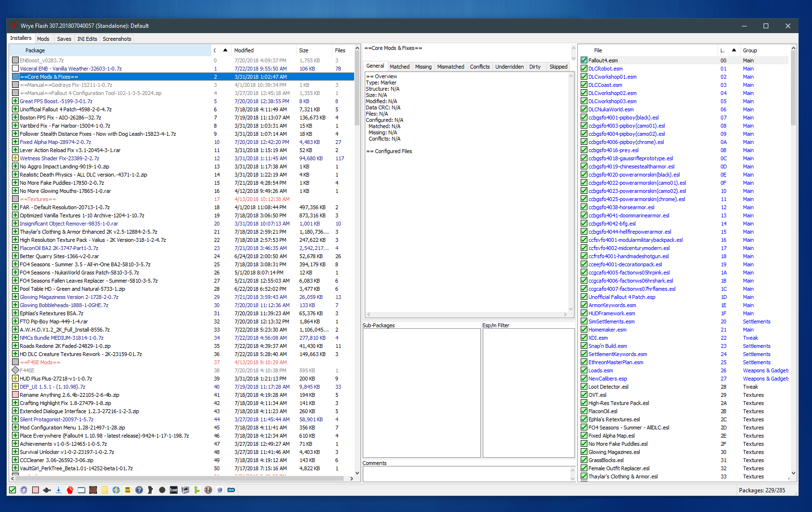Launch the black winged emblem tool icon
The image size is (812, 512).
click(x=47, y=490)
